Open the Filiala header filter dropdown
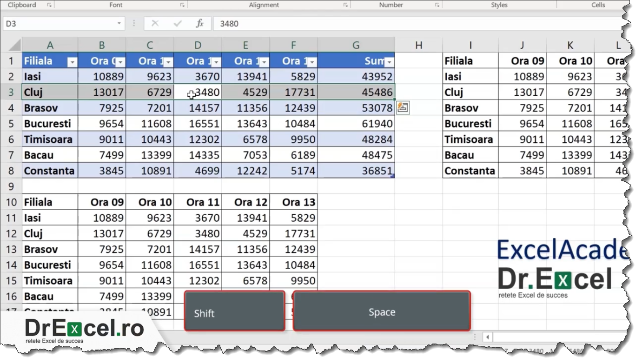Screen dimensions: 642x364 click(x=72, y=62)
